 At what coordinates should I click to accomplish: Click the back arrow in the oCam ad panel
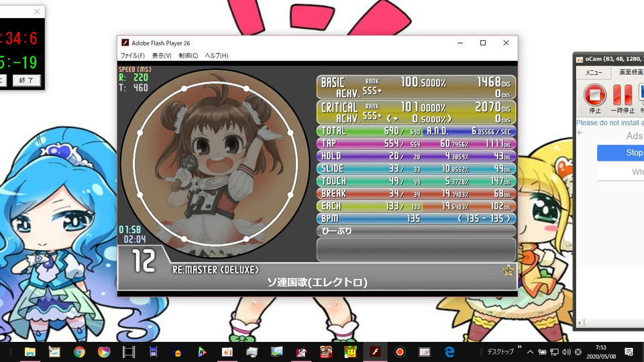point(580,133)
